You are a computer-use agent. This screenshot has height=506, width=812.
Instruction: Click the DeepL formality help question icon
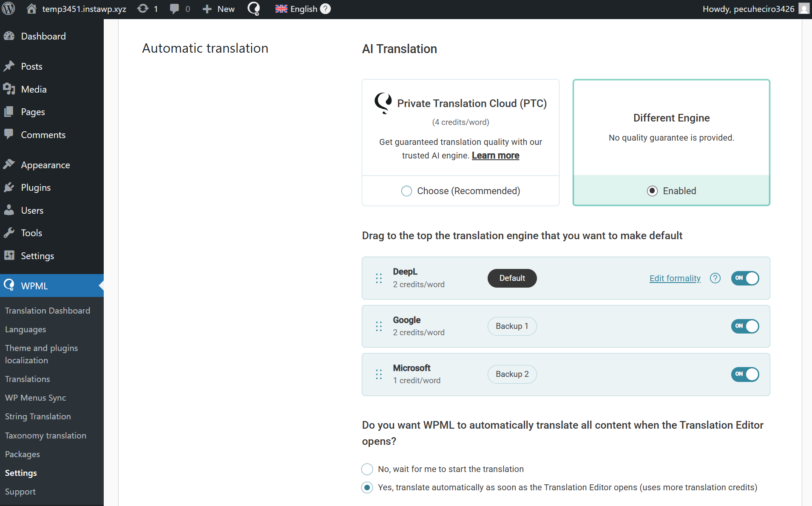point(715,278)
